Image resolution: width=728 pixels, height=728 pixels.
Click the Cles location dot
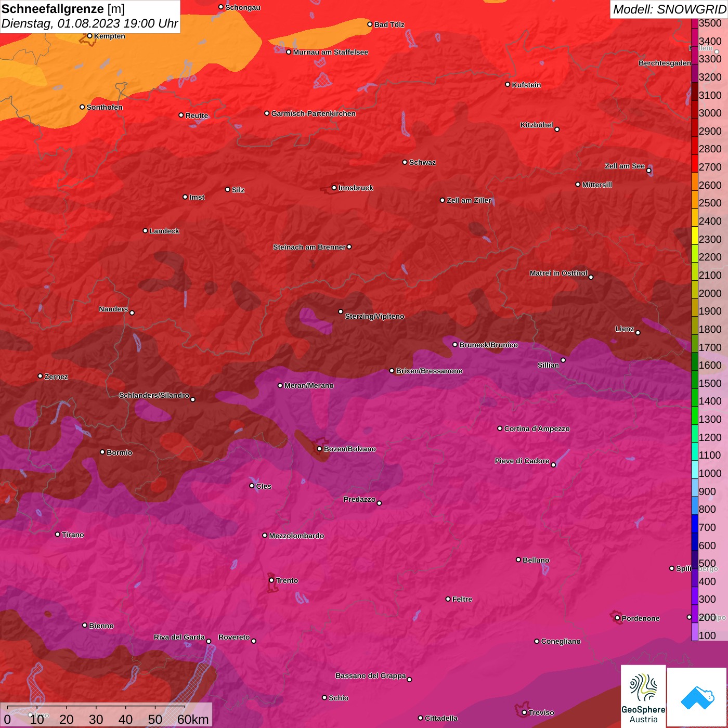pos(252,486)
